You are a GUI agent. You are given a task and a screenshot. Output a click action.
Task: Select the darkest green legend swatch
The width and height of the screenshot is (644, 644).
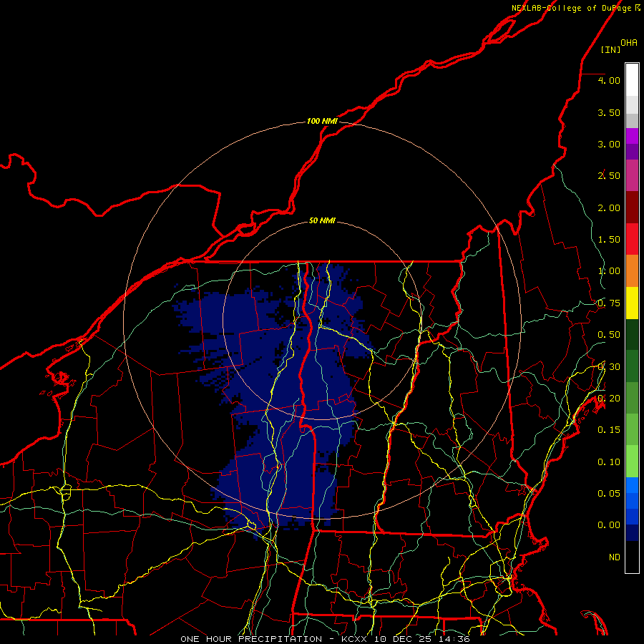pyautogui.click(x=632, y=334)
